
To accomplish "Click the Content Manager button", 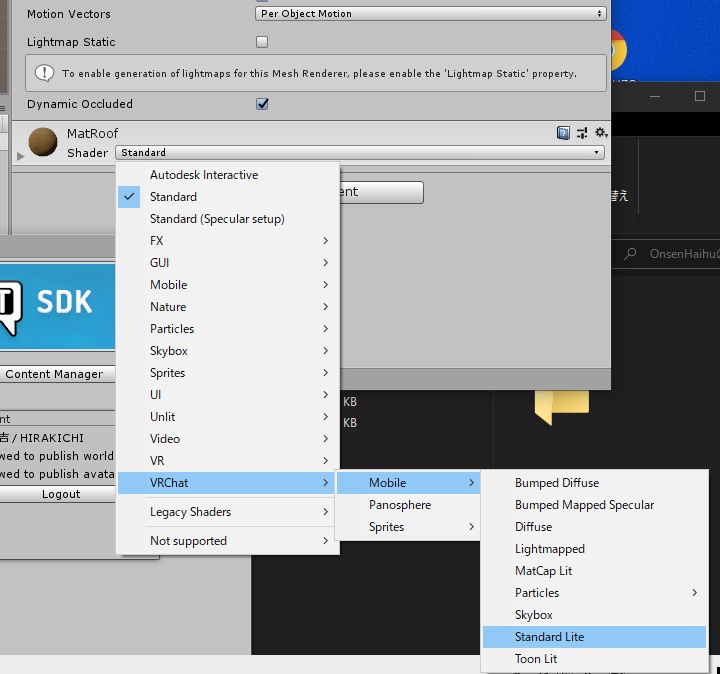I will [57, 374].
